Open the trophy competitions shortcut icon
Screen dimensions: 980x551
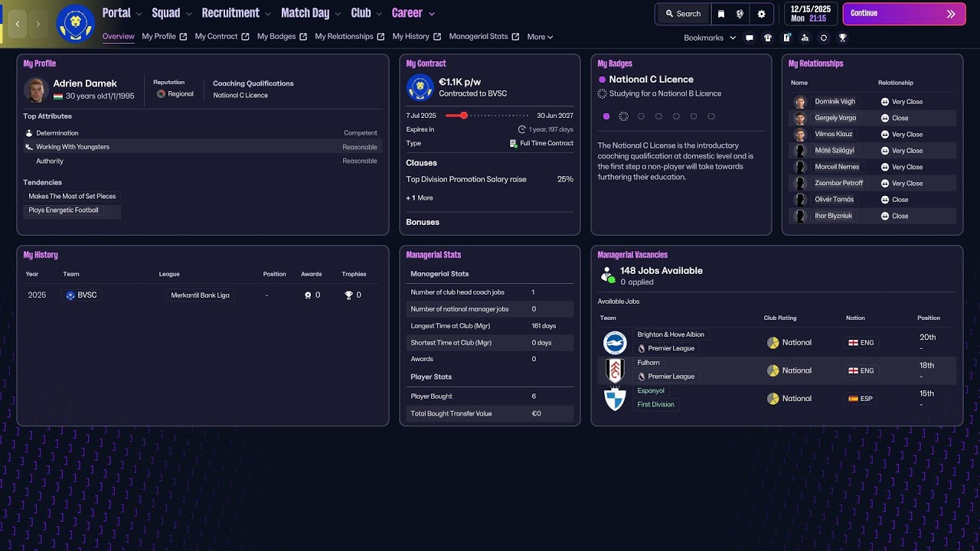(842, 37)
